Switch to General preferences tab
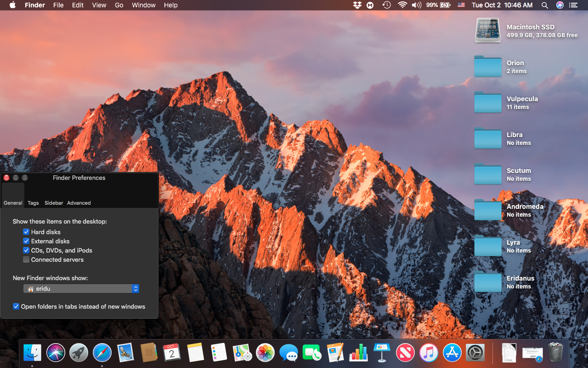The height and width of the screenshot is (368, 588). coord(13,195)
